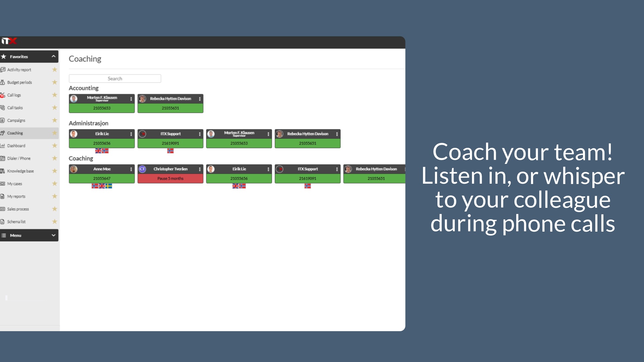Click Rebecka Hytten Davison Accounting card
Screen dimensions: 644x362
tap(170, 103)
